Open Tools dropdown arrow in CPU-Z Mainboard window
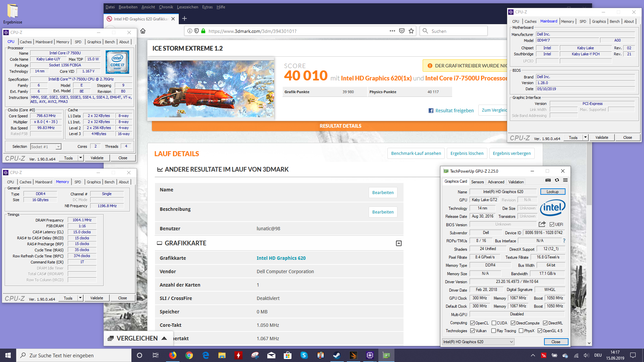644x362 pixels. point(585,137)
